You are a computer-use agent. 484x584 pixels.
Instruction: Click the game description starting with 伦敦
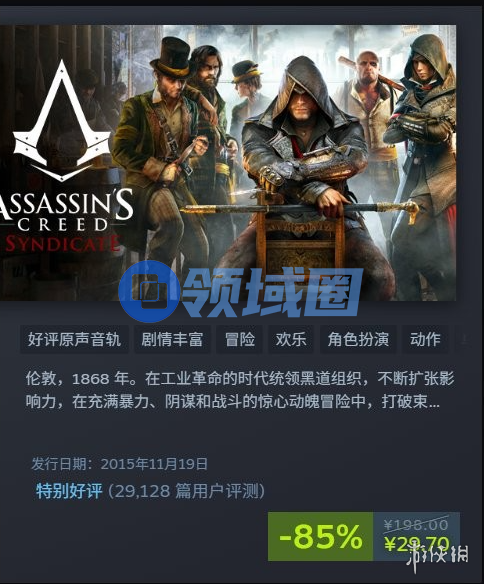tap(240, 390)
